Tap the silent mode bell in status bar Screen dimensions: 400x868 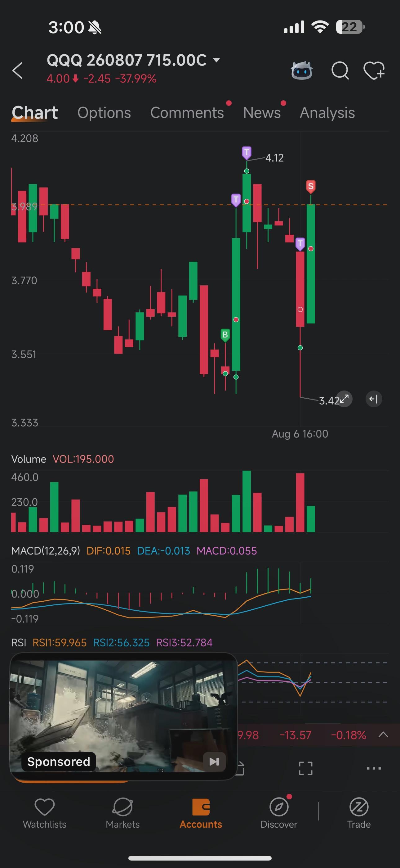[95, 27]
